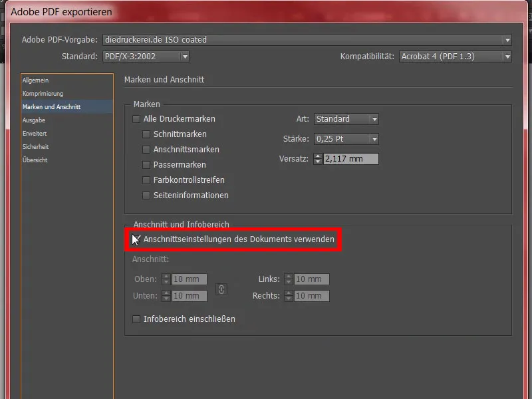Click the Links bleed value field
This screenshot has height=399, width=532.
[312, 279]
